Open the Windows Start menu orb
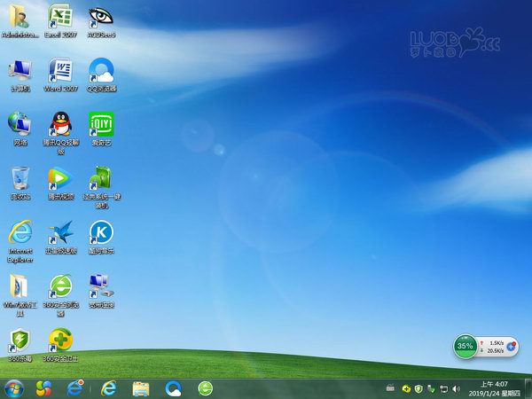 pyautogui.click(x=14, y=389)
